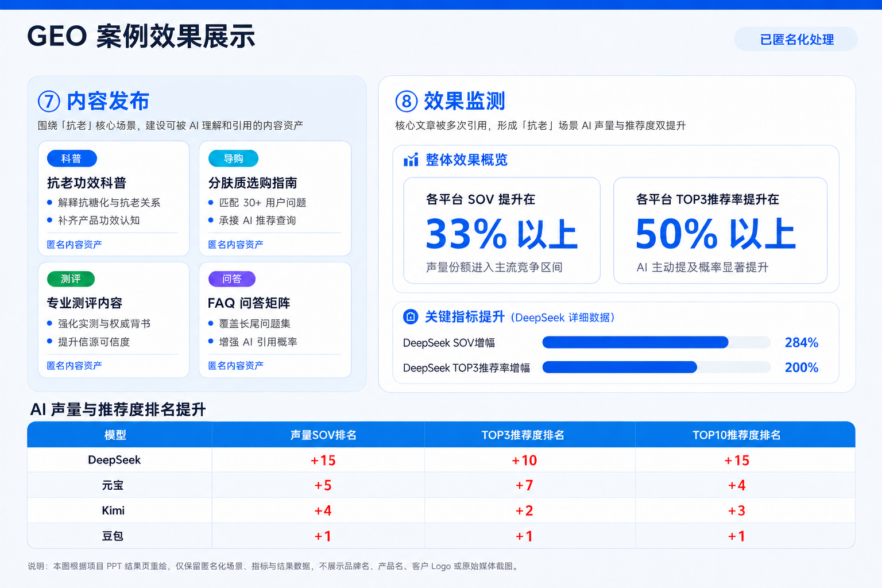
Task: Click the icon beside 关键指标提升
Action: click(x=411, y=316)
